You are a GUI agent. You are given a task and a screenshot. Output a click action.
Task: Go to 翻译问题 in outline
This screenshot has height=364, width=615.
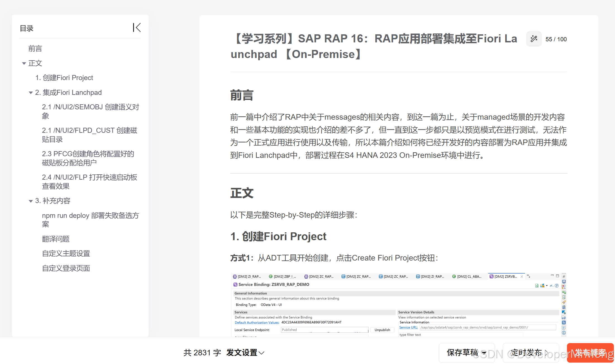pos(56,239)
